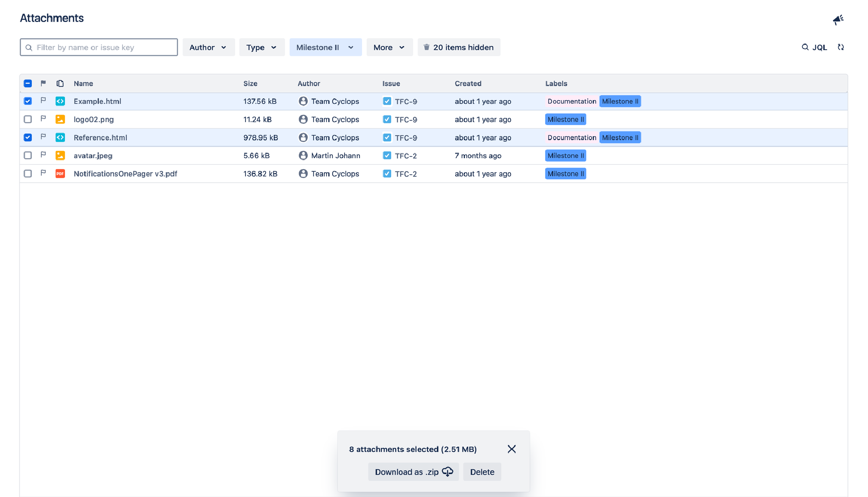Image resolution: width=868 pixels, height=497 pixels.
Task: Click the flag icon on avatar.jpeg row
Action: tap(43, 155)
